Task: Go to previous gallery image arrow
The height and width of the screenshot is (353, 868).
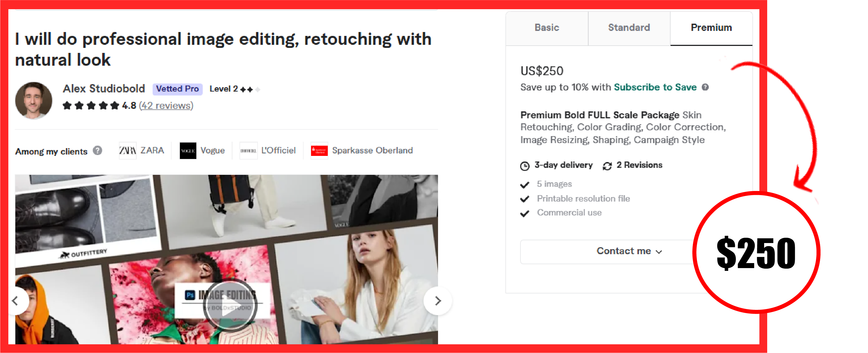Action: 15,300
